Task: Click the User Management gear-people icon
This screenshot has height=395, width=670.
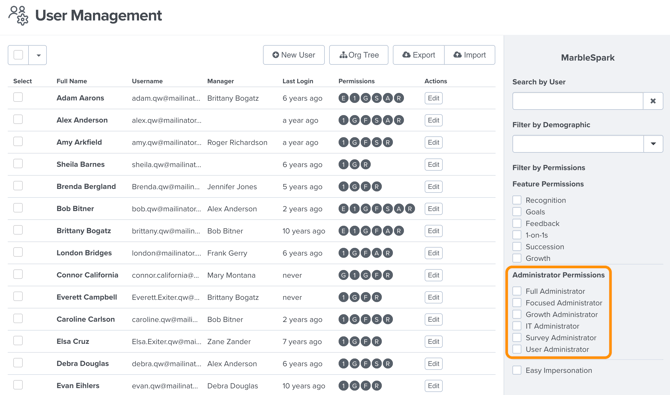Action: click(x=18, y=15)
